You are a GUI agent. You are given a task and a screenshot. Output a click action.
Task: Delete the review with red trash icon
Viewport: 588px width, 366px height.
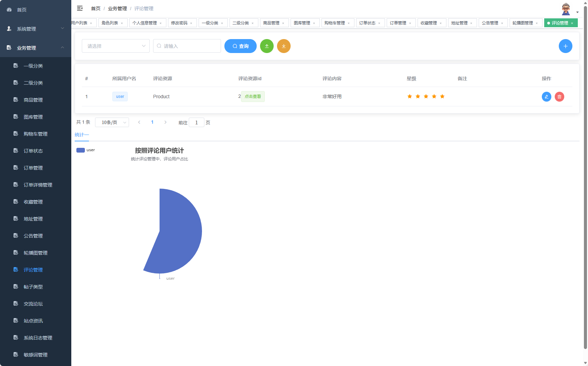(x=559, y=97)
